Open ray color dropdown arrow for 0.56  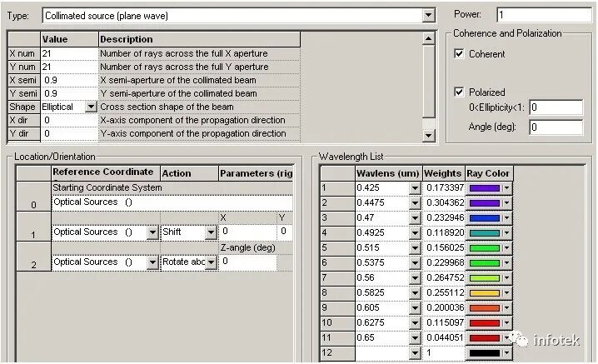(x=506, y=277)
